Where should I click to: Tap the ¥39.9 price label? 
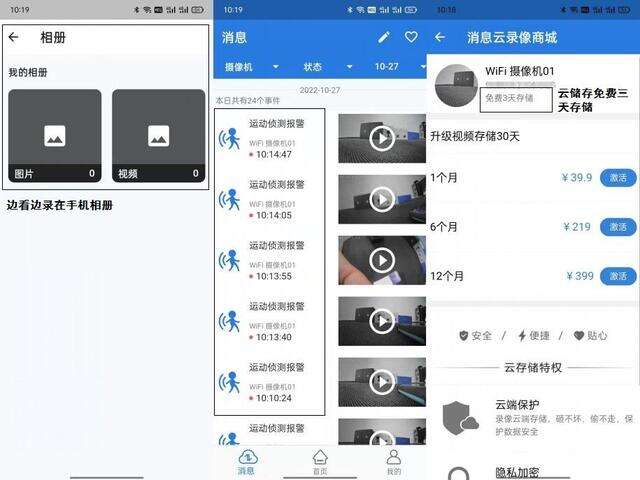point(576,178)
